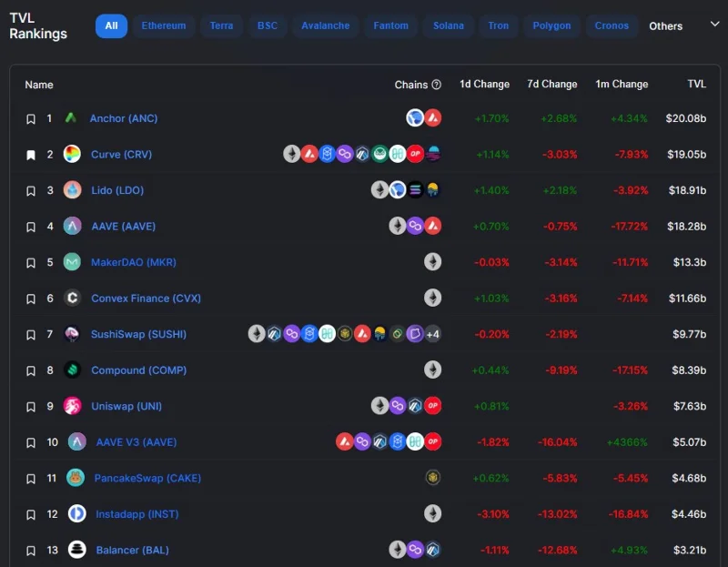Bookmark the Compound (COMP) row
The image size is (728, 567).
pos(31,370)
